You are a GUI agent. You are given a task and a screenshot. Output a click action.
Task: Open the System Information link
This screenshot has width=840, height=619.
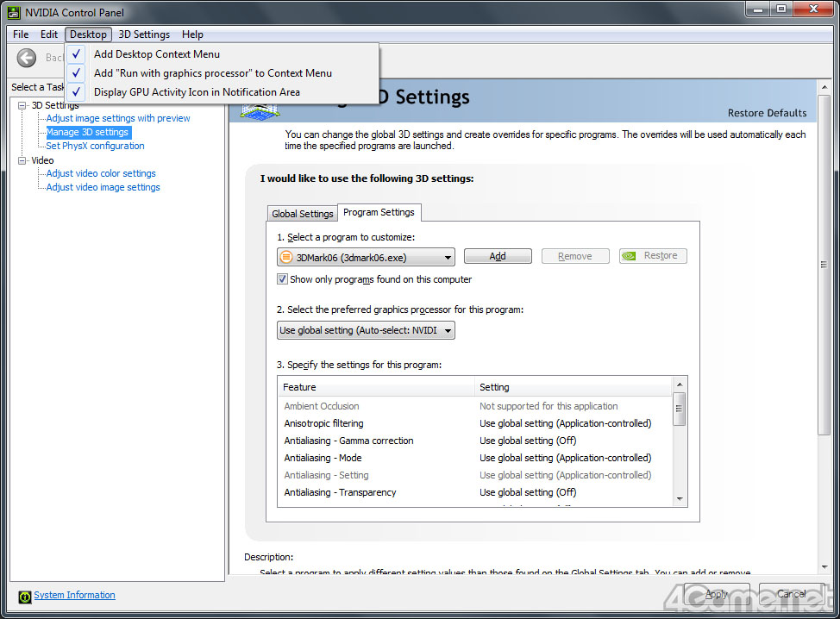click(74, 595)
